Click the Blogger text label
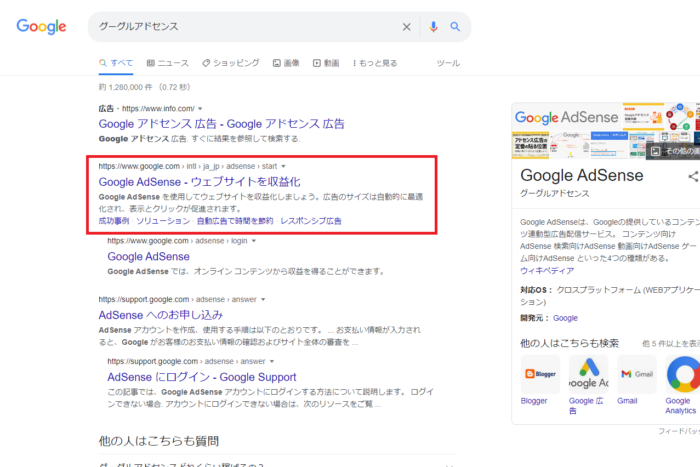 coord(533,400)
